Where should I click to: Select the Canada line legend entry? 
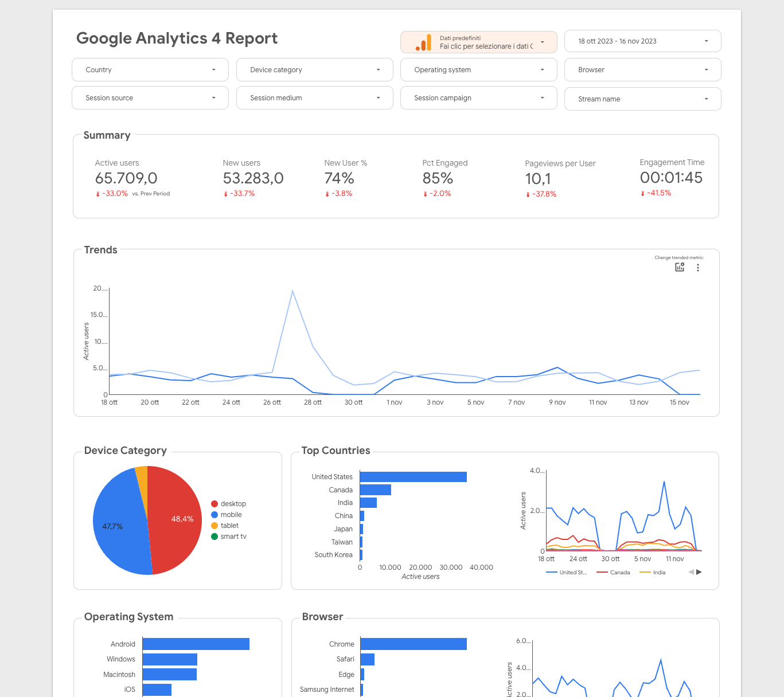[613, 573]
